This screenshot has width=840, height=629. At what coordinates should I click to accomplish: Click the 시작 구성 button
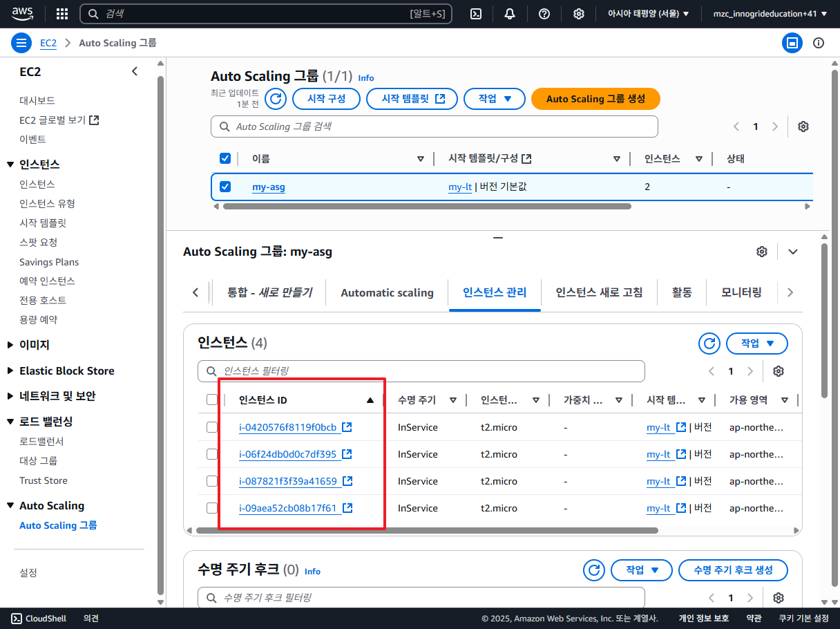click(326, 99)
